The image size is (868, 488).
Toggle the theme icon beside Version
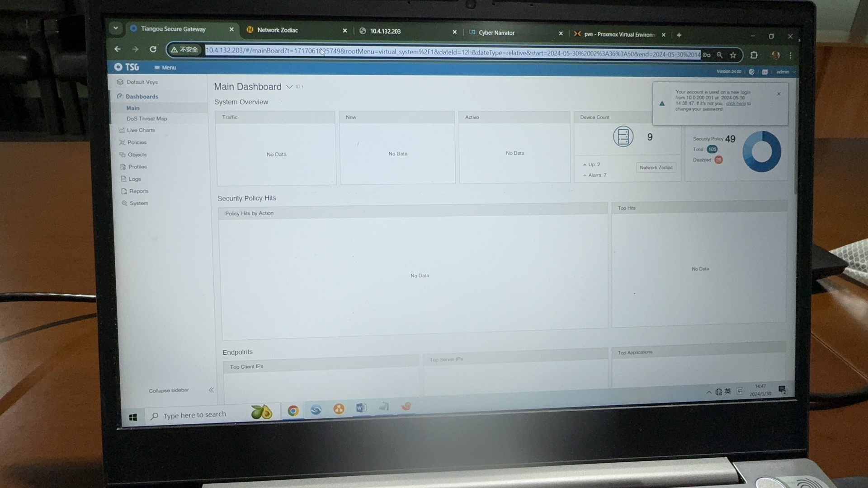751,72
